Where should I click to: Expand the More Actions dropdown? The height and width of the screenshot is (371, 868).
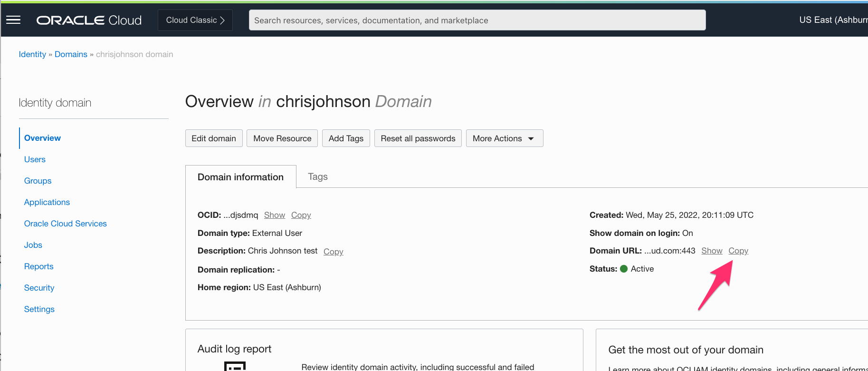coord(505,138)
